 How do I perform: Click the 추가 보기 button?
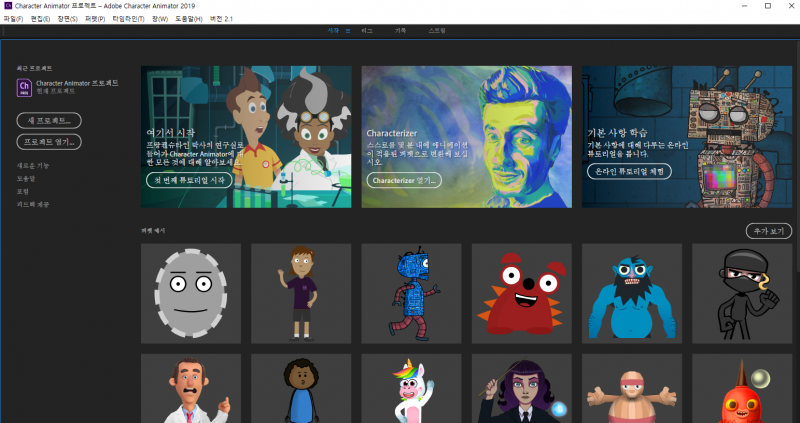(768, 231)
